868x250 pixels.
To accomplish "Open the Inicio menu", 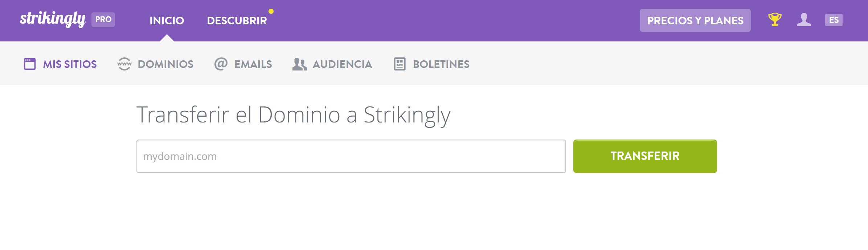I will (167, 20).
